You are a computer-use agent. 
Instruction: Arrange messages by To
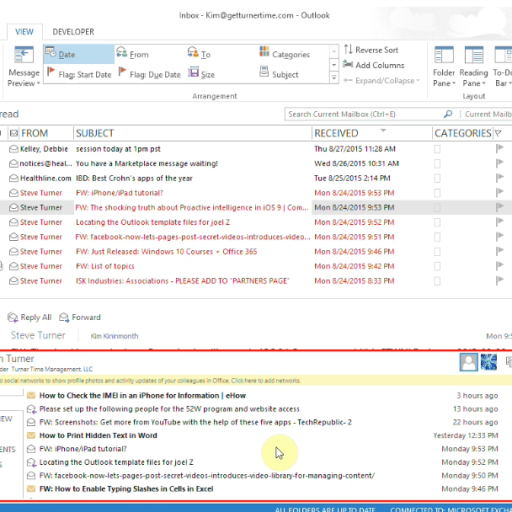point(199,54)
